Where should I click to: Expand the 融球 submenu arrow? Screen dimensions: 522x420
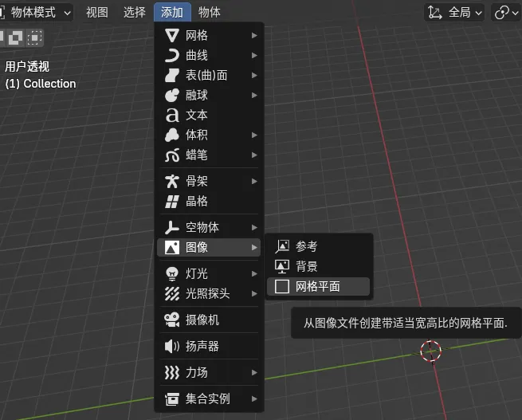[x=254, y=95]
